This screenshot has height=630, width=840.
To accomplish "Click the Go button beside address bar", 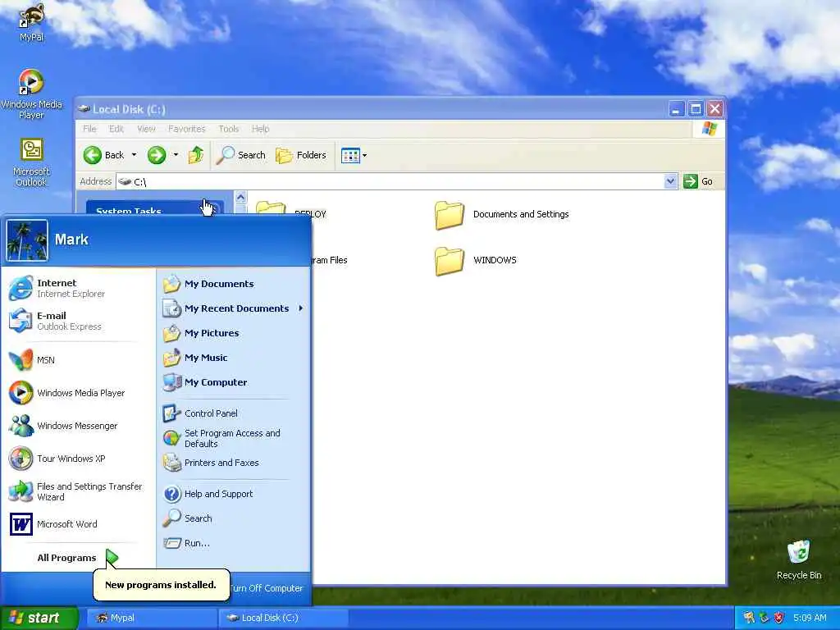I will pos(699,181).
